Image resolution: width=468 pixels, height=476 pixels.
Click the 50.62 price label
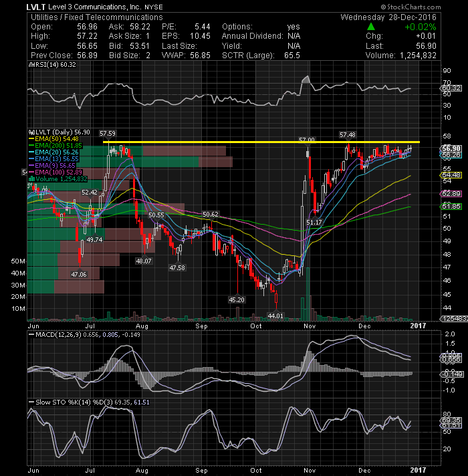(211, 215)
